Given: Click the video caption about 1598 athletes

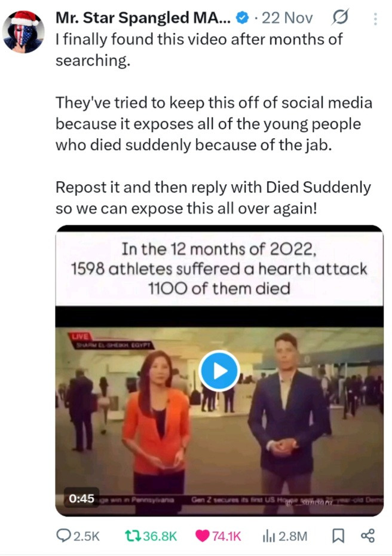Looking at the screenshot, I should (219, 269).
